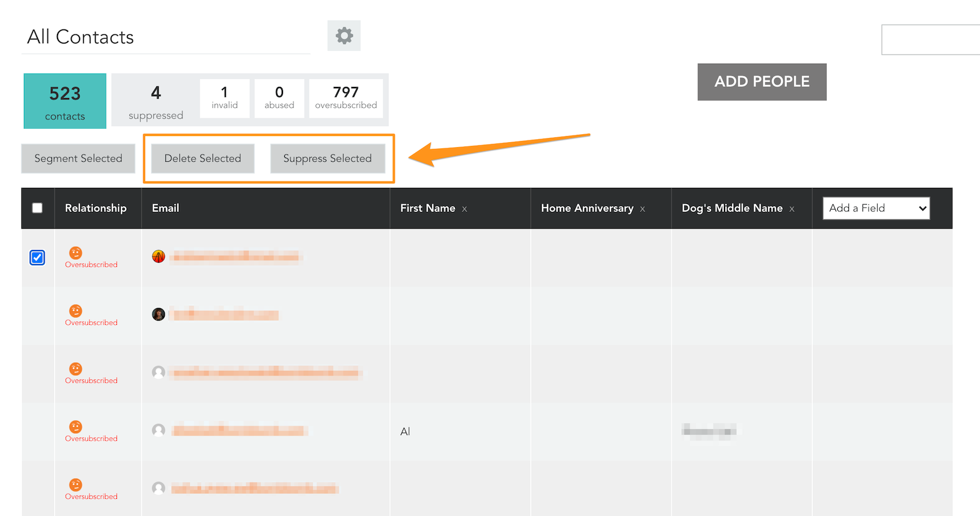Toggle the select-all checkbox in the table header
Screen dimensions: 980x516
click(37, 208)
